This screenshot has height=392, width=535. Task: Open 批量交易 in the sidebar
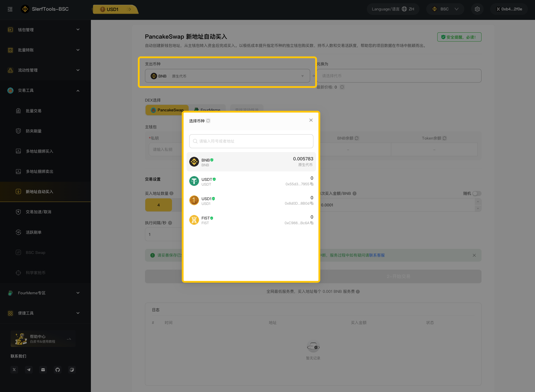pos(34,111)
